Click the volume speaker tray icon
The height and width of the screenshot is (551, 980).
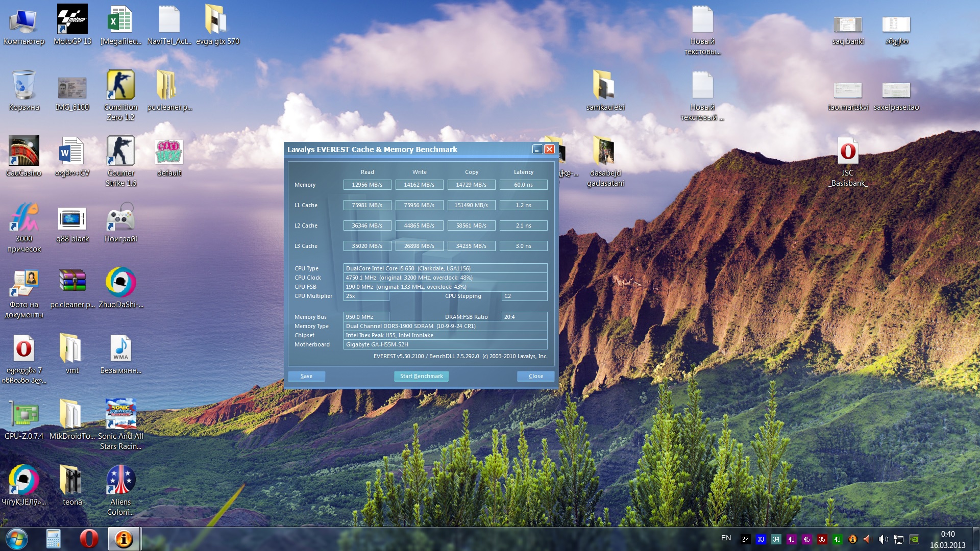click(x=883, y=539)
